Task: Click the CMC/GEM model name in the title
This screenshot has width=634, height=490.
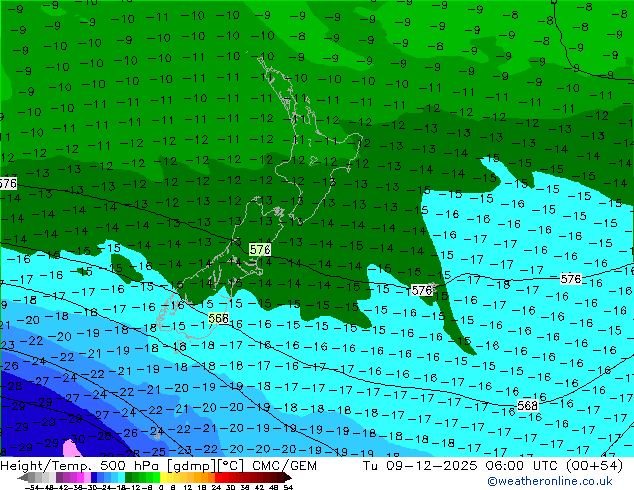Action: point(284,466)
